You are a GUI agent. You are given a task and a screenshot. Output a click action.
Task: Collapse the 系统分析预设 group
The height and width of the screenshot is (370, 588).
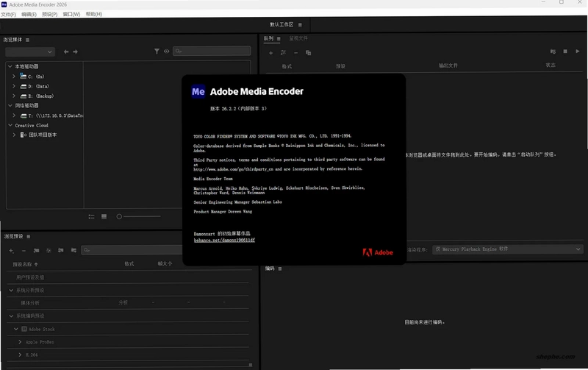tap(11, 290)
